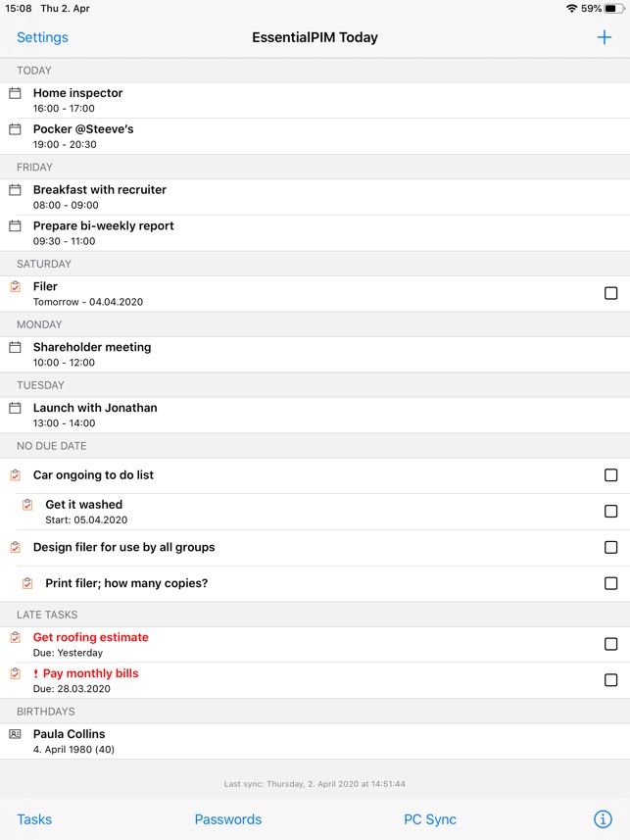This screenshot has height=840, width=630.
Task: Tick the Print filer subtask checkbox
Action: point(610,583)
